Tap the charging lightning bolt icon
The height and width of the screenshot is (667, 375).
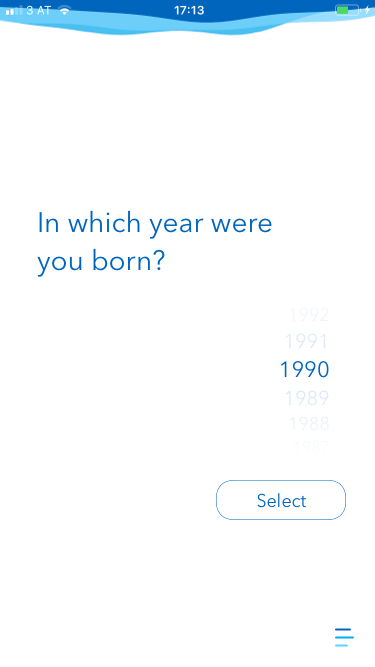tap(367, 10)
